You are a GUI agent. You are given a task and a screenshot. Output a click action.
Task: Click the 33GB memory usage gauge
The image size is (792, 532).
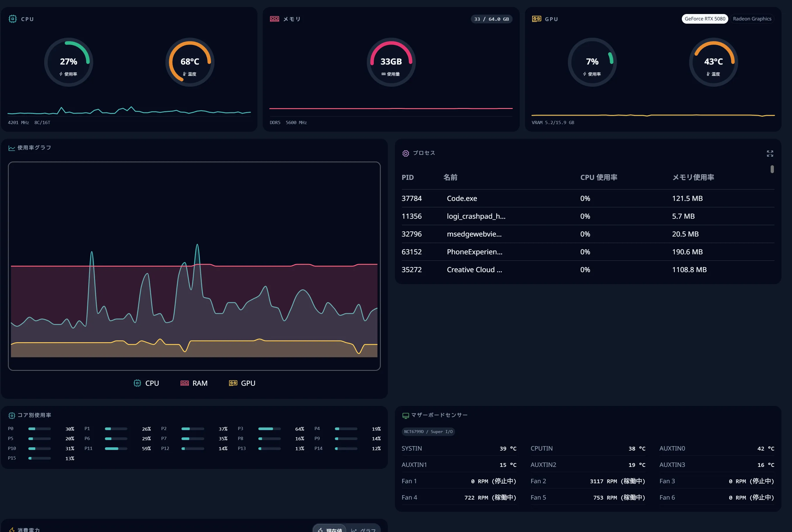click(x=391, y=62)
